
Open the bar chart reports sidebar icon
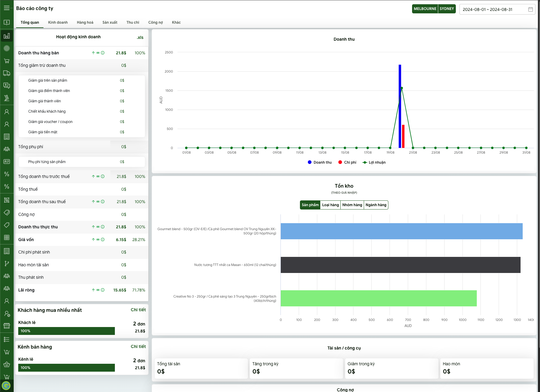coord(7,36)
